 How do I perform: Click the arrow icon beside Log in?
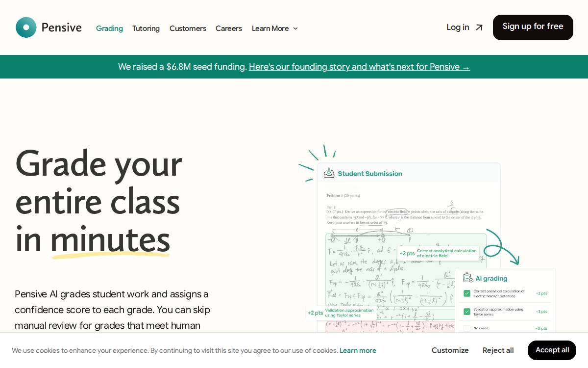tap(479, 27)
